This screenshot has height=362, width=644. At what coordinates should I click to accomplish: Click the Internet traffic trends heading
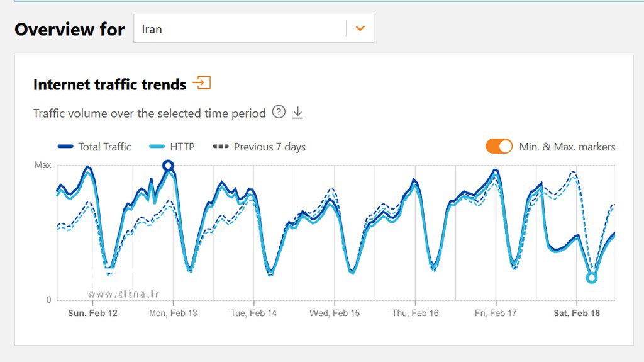[x=110, y=84]
